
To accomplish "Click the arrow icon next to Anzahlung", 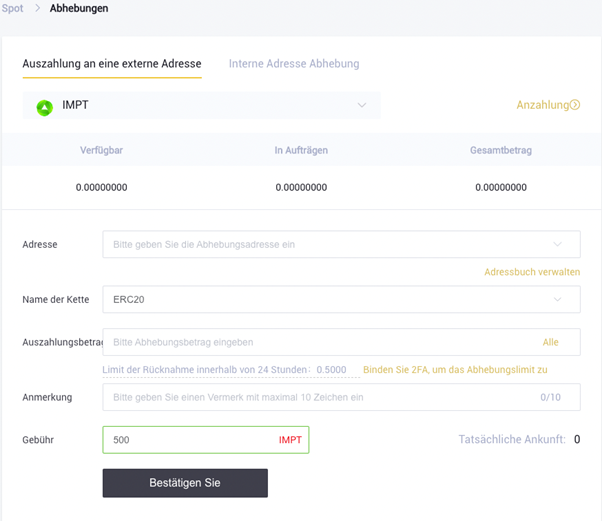I will pos(575,105).
